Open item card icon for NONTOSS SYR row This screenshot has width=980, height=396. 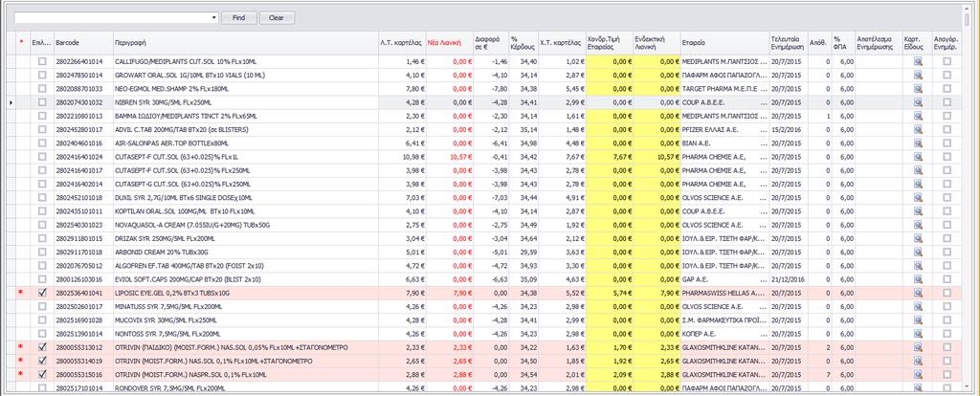(x=918, y=334)
